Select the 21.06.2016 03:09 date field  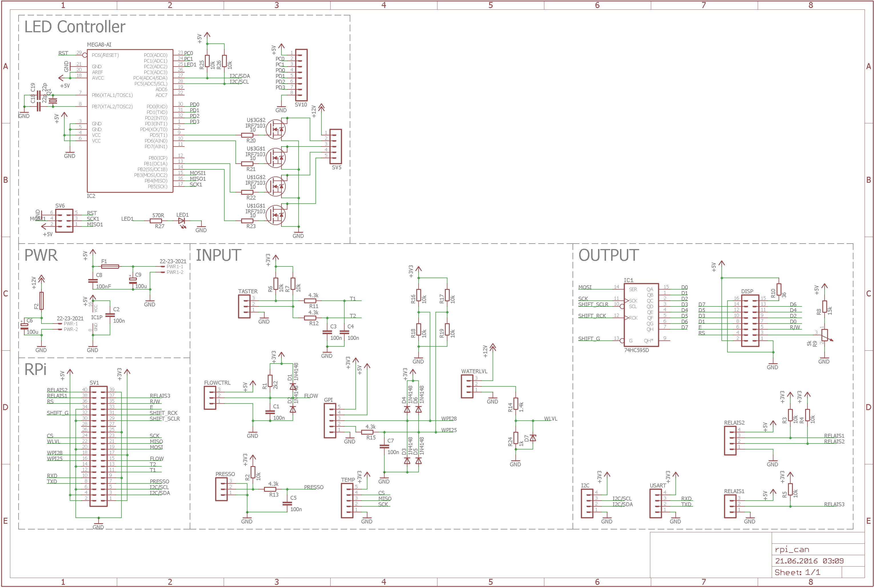click(809, 561)
